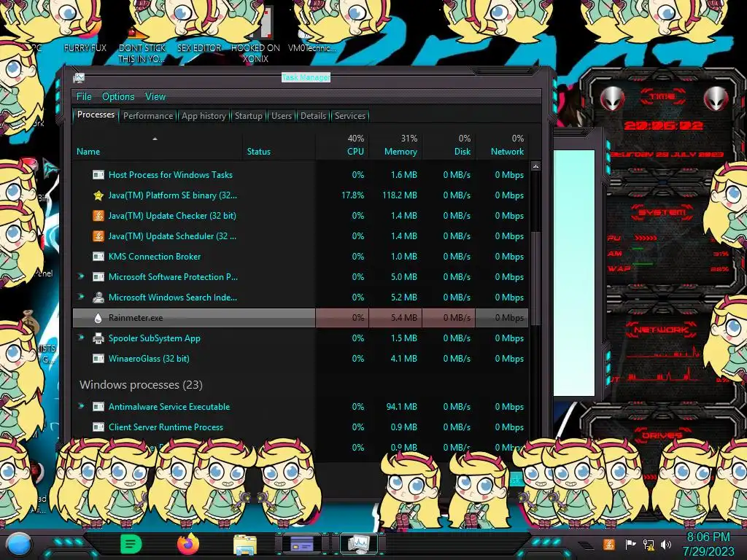Switch to the Users tab
Viewport: 747px width, 560px height.
pyautogui.click(x=282, y=116)
